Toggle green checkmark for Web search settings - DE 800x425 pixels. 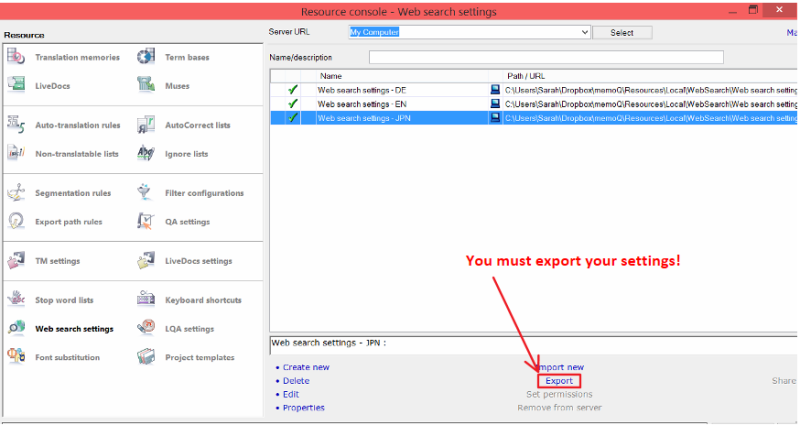point(293,90)
